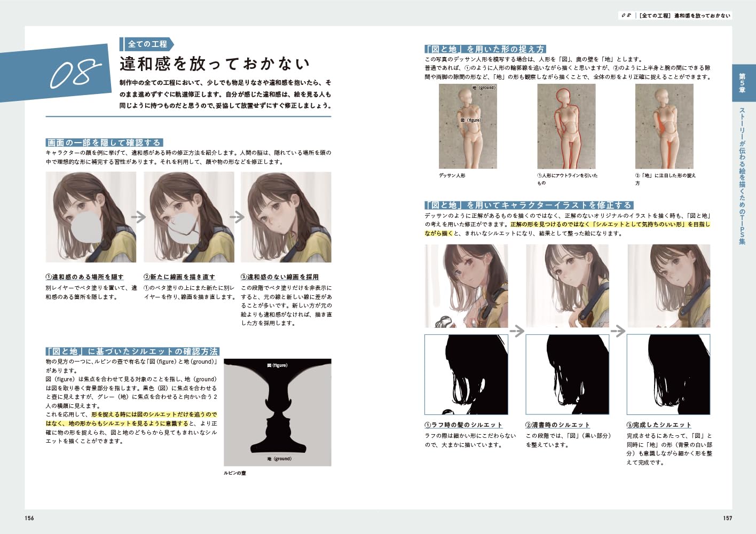
Task: Select the plain drawing mannequin photo
Action: pyautogui.click(x=468, y=126)
